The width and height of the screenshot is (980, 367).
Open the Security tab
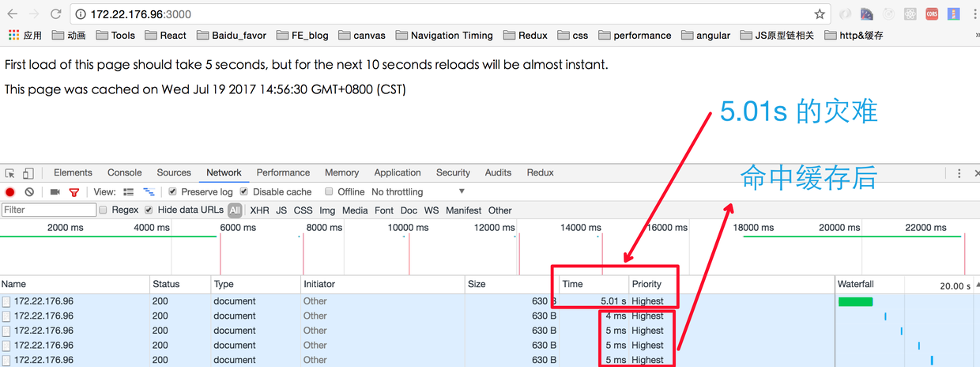pos(453,173)
